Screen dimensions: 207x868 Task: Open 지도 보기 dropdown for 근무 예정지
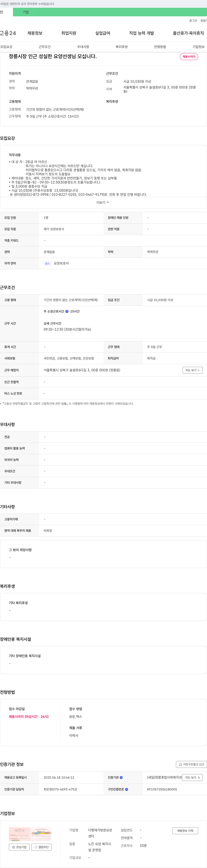click(193, 370)
